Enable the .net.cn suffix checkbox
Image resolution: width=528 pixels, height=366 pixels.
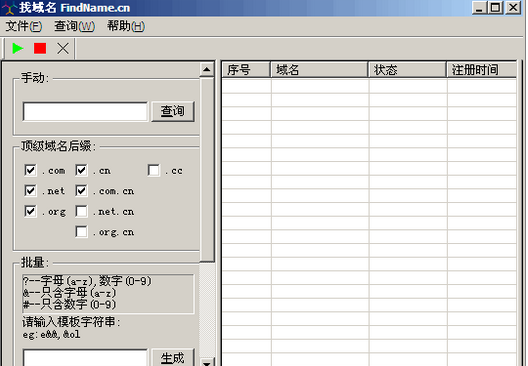tap(81, 211)
